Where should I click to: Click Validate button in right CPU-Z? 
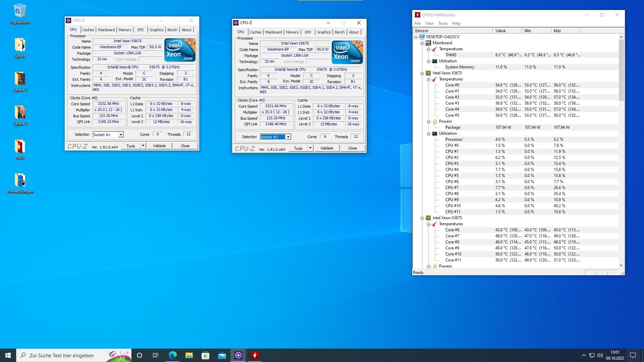coord(327,148)
